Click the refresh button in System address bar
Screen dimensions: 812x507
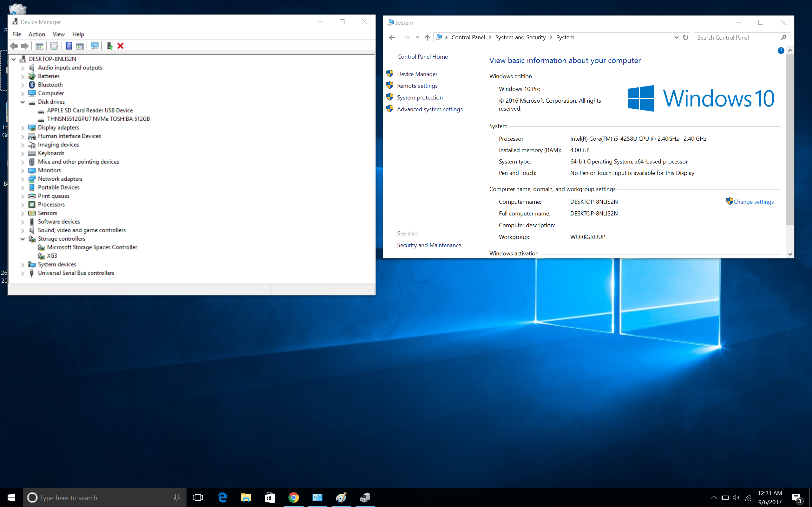(x=685, y=37)
